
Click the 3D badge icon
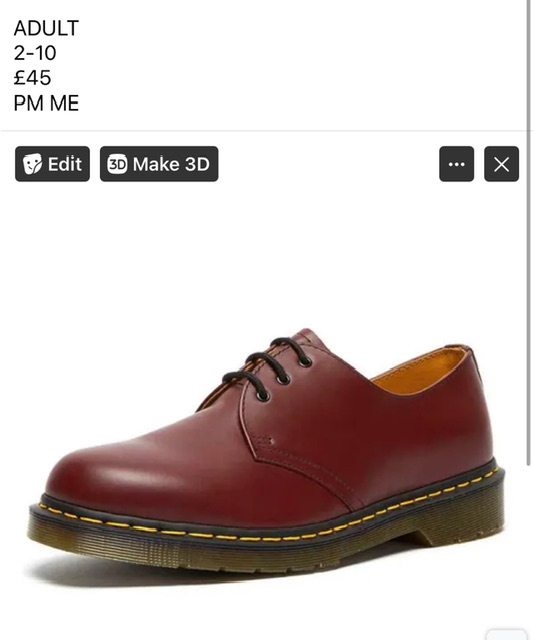click(x=117, y=164)
